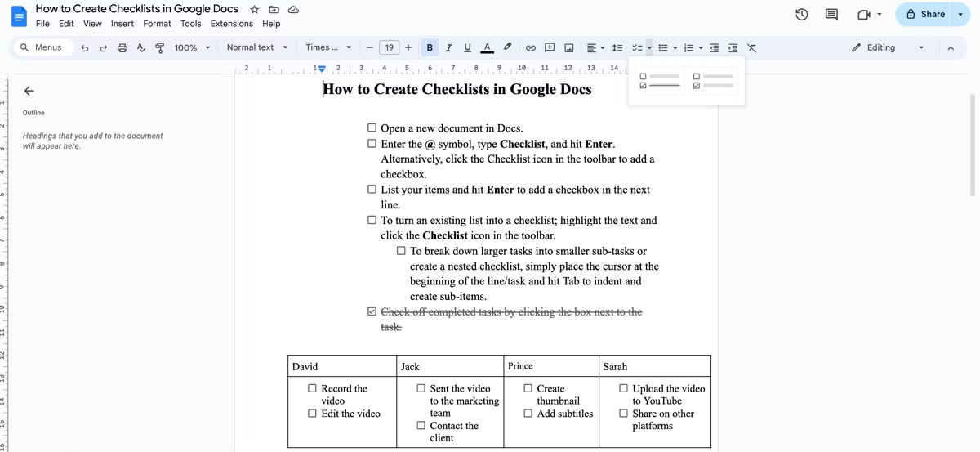Open the Times font family dropdown
The height and width of the screenshot is (452, 980).
[x=328, y=47]
